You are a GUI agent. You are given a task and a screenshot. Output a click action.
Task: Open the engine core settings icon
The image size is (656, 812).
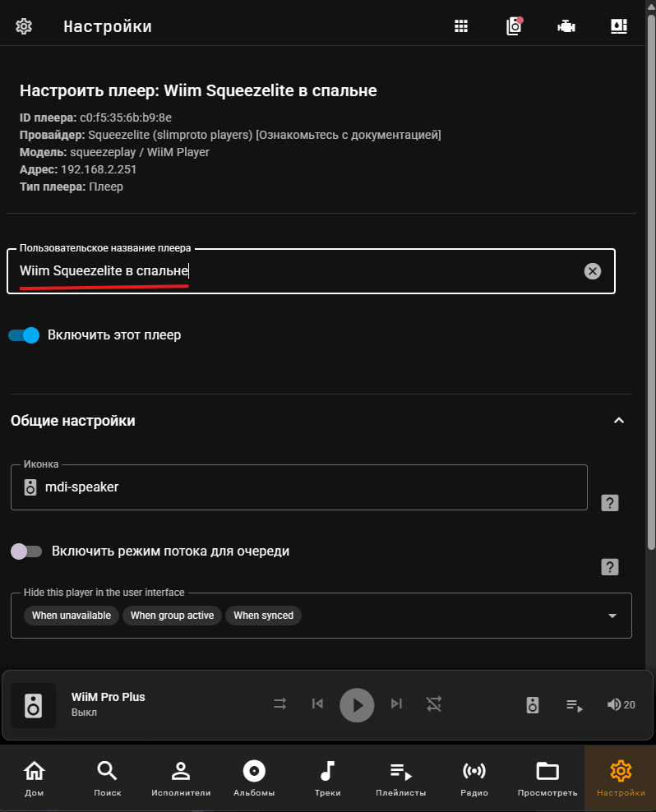pyautogui.click(x=566, y=26)
